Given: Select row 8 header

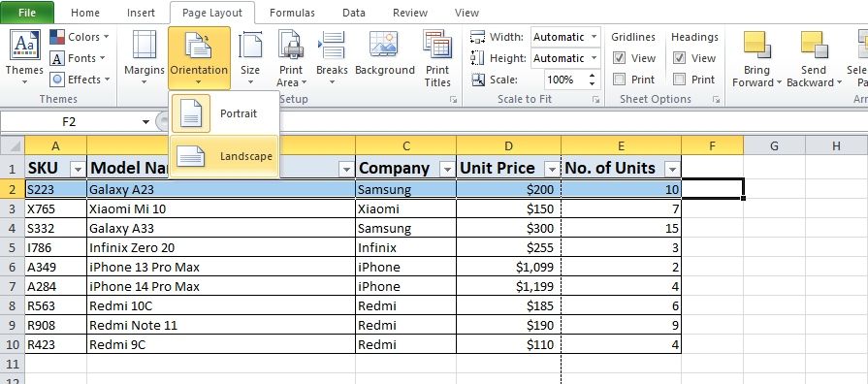Looking at the screenshot, I should [x=13, y=305].
